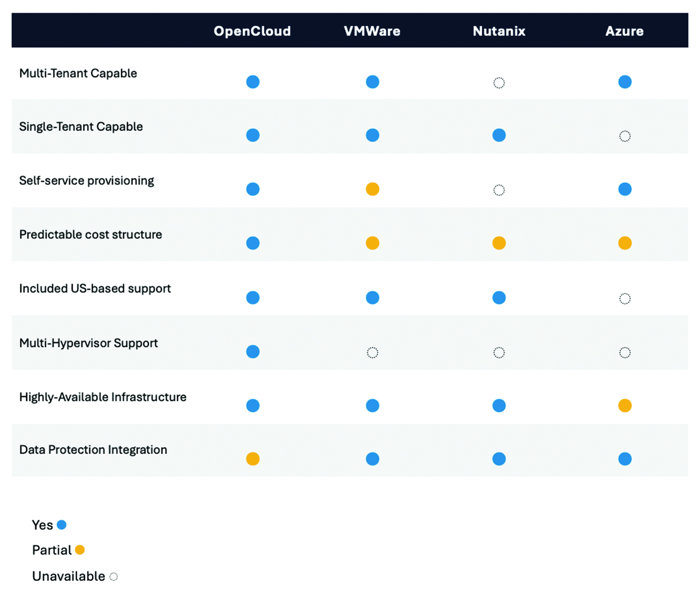This screenshot has height=597, width=700.
Task: Click VMWare's blue dot for Highly-Available Infrastructure
Action: [x=372, y=405]
